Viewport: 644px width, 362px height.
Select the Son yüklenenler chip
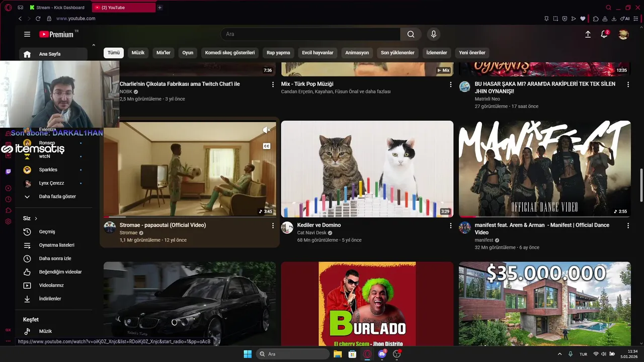[397, 53]
